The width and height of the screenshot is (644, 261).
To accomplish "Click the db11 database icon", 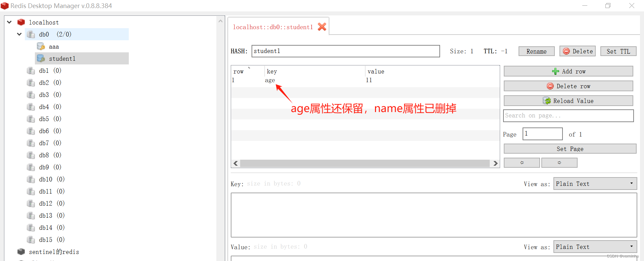I will pyautogui.click(x=31, y=191).
